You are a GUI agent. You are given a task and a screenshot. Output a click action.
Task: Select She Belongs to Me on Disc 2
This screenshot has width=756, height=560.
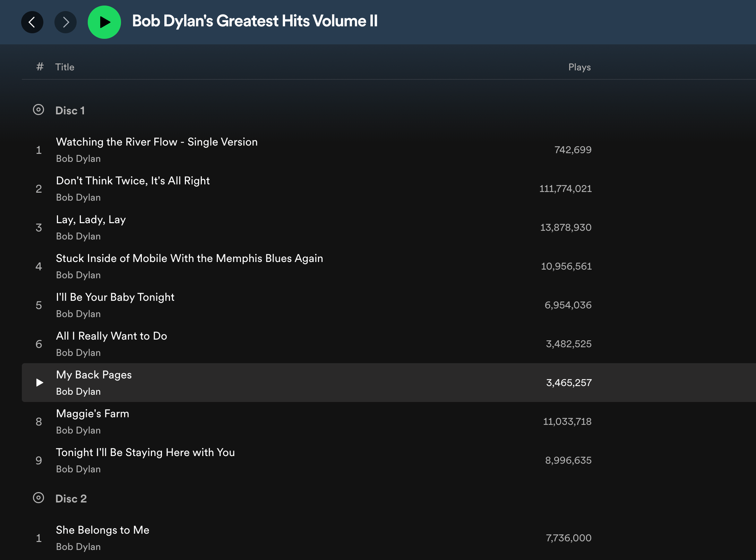pos(103,530)
